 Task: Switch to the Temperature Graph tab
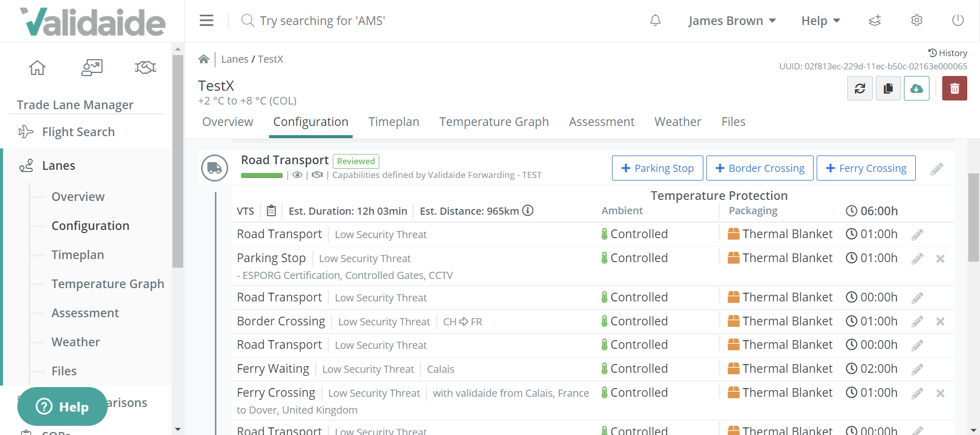[x=494, y=121]
